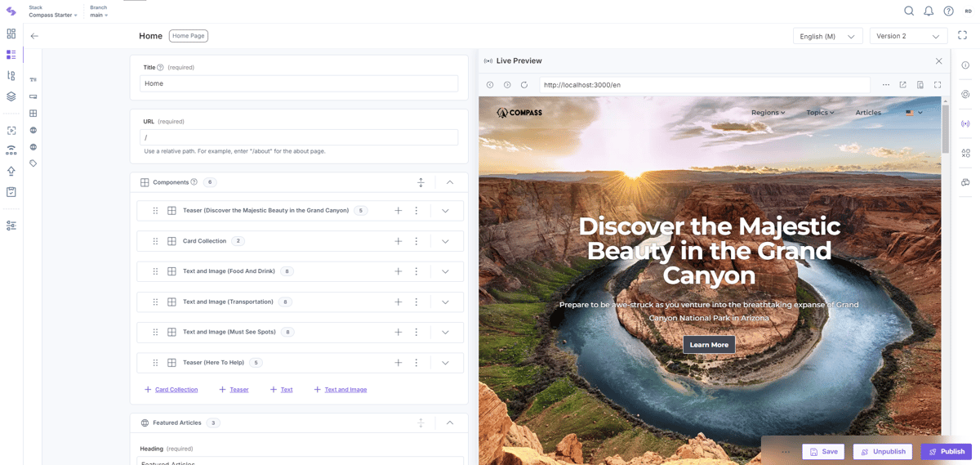Open Content Models icon in left sidebar
Screen dimensions: 980x465
click(11, 75)
